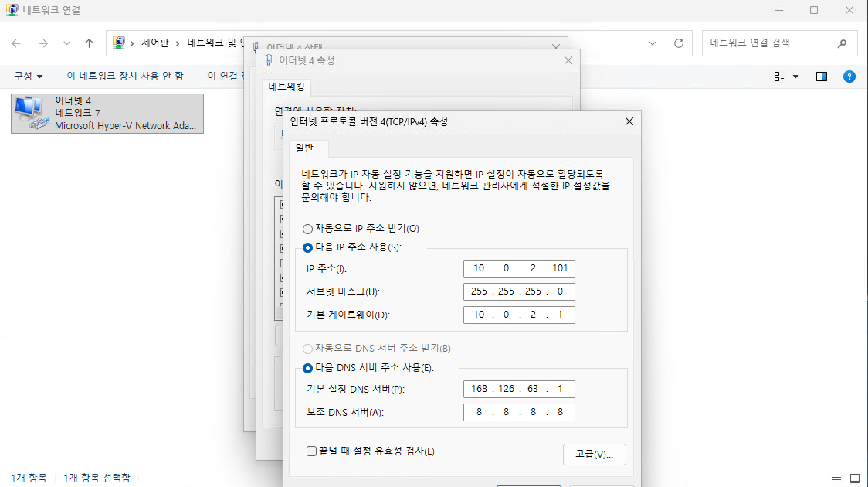Select 자동으로 IP 주소 받기 radio button
The height and width of the screenshot is (487, 868).
coord(308,229)
